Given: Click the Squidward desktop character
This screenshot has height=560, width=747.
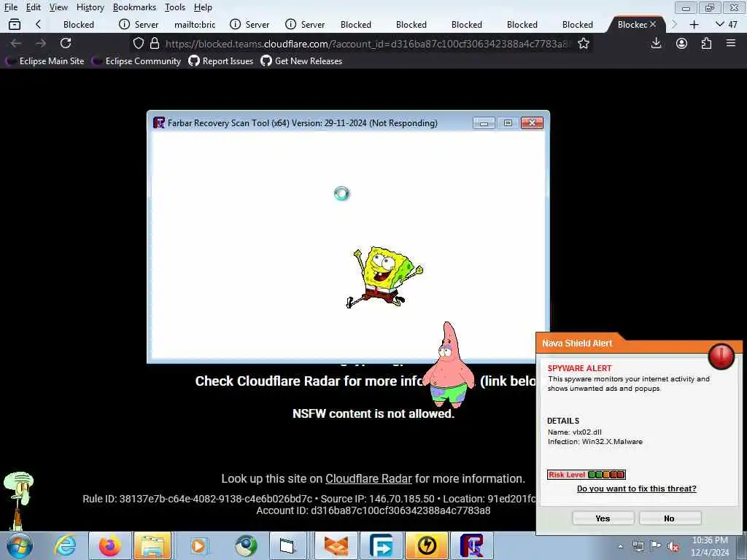Looking at the screenshot, I should tap(18, 501).
